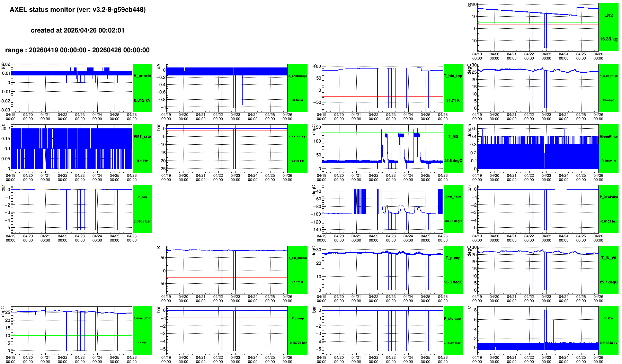Click the AXEL status monitor title
The height and width of the screenshot is (364, 622).
coord(78,10)
